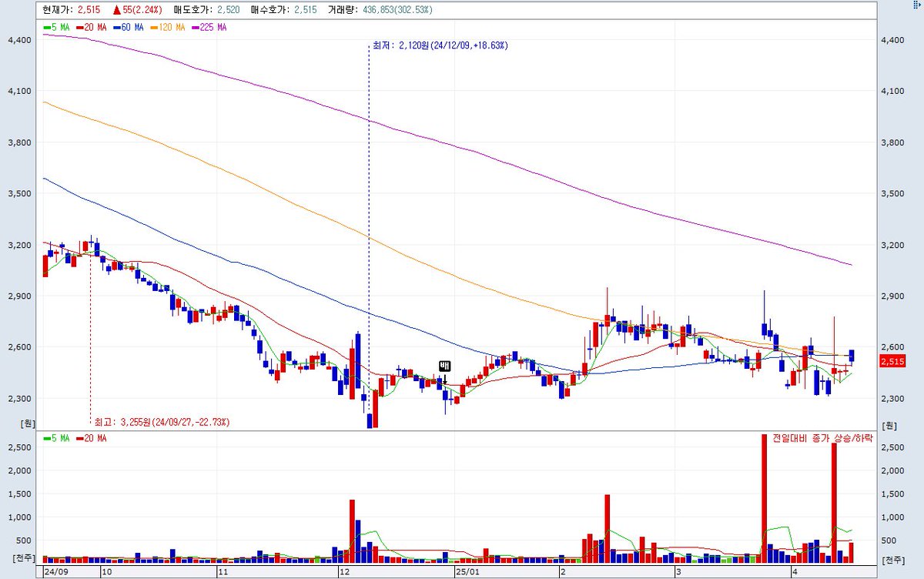Viewport: 924px width, 579px height.
Task: Toggle the green 5 MA price legend
Action: 57,27
